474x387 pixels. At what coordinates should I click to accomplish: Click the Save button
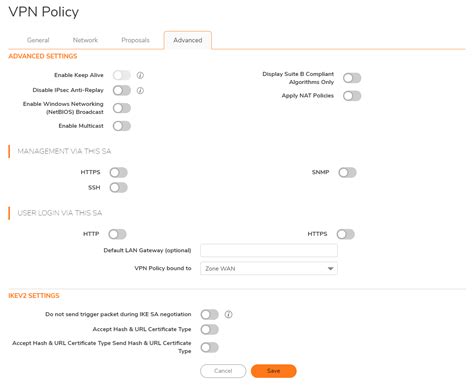273,371
